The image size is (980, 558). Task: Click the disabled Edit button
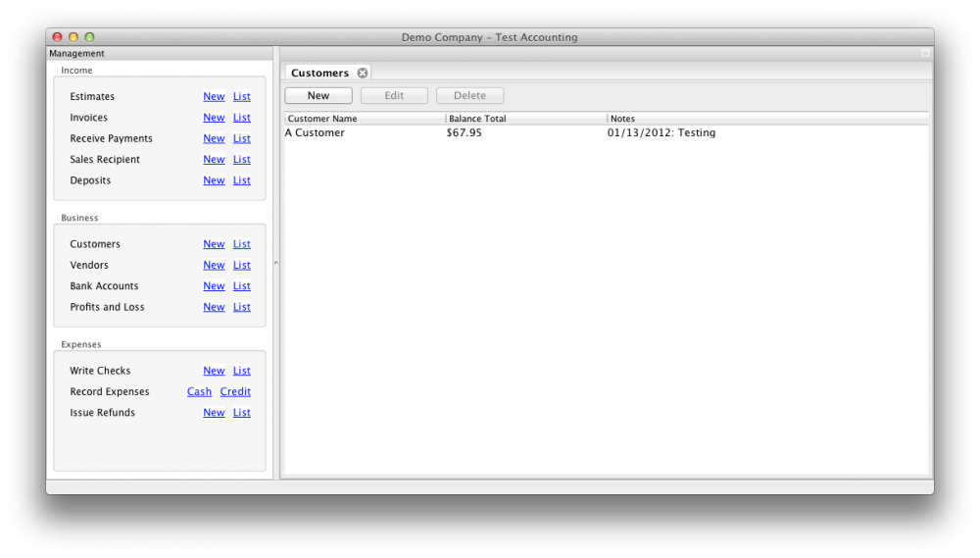pos(394,96)
